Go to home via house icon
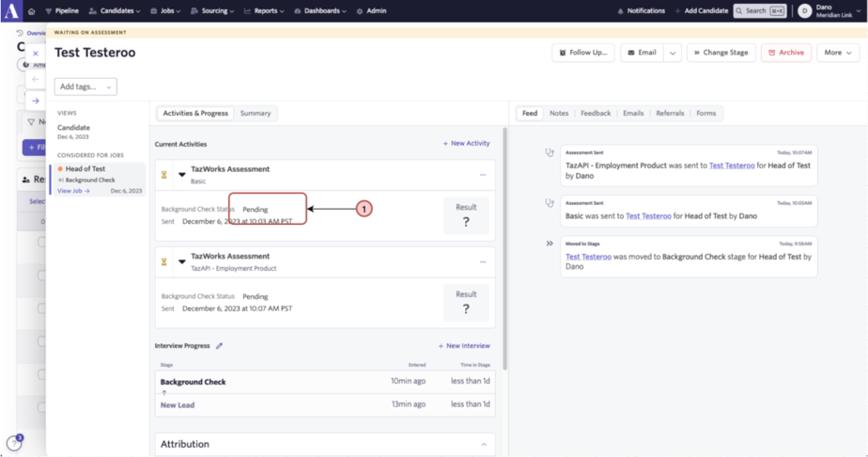 point(32,11)
